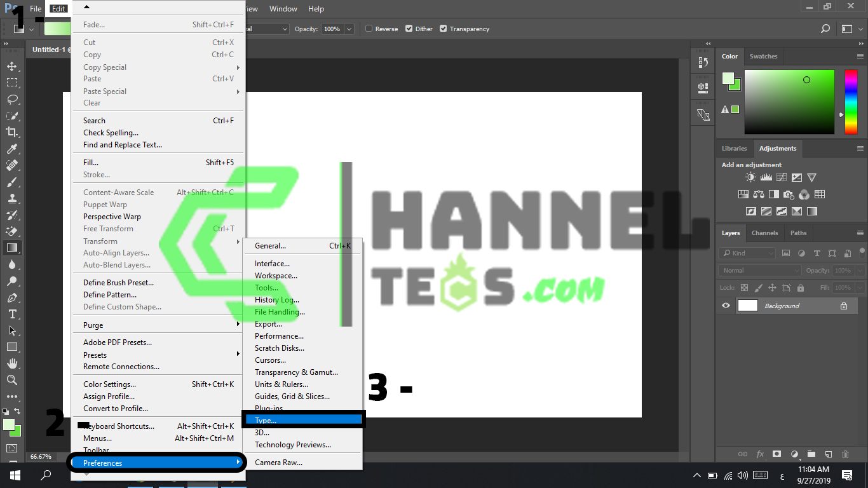Image resolution: width=868 pixels, height=488 pixels.
Task: Click the hue slider in Color panel
Action: pyautogui.click(x=851, y=102)
